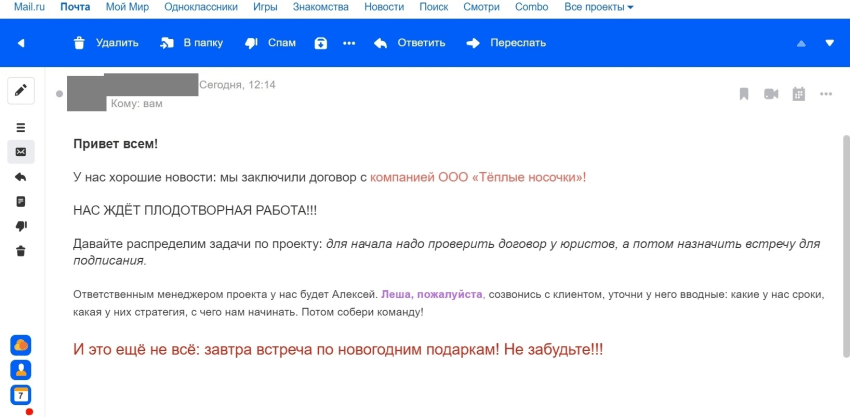Open the Mail.ru portal link

pos(29,7)
